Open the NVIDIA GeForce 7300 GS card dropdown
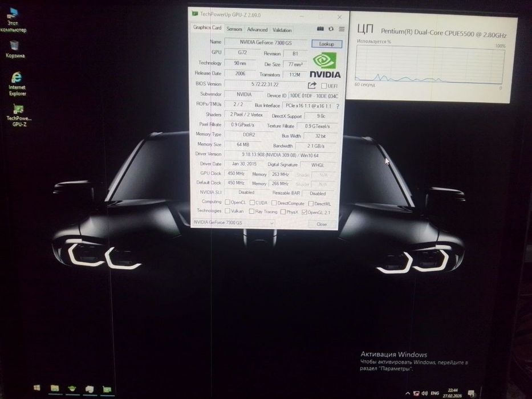The width and height of the screenshot is (532, 399). tap(233, 222)
